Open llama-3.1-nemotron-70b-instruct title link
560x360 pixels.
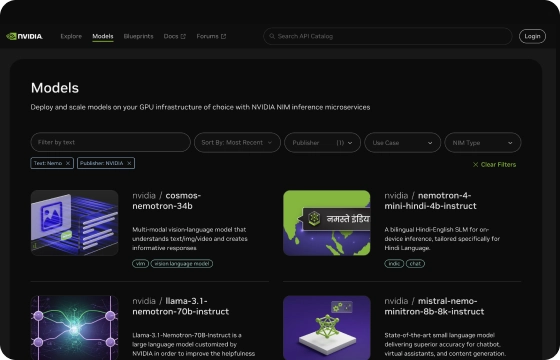pos(180,306)
